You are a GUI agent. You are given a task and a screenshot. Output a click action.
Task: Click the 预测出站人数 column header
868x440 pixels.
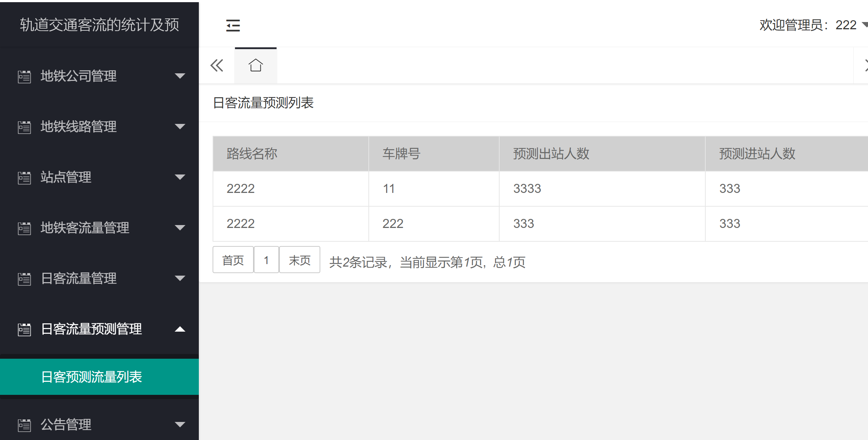coord(551,154)
